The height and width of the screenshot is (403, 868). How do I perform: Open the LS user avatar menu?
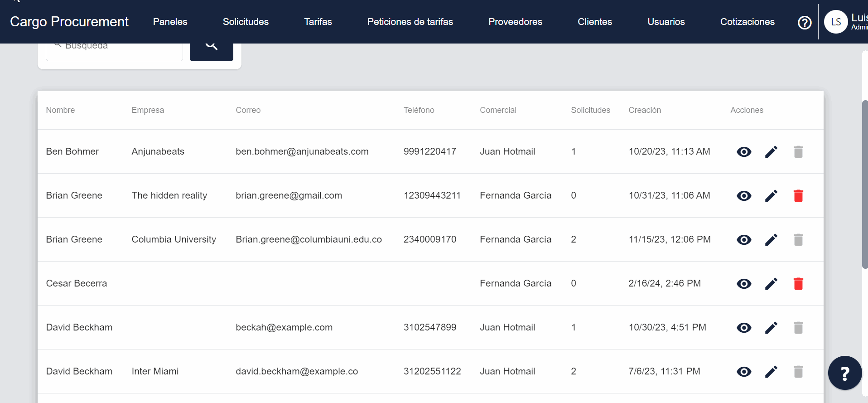[836, 22]
